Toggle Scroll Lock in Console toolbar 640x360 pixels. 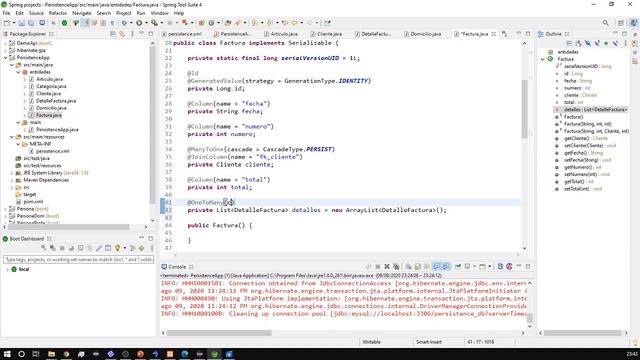point(418,267)
